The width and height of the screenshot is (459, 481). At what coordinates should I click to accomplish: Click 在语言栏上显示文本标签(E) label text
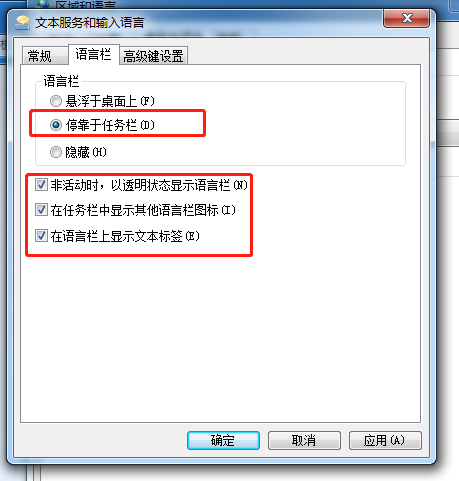pyautogui.click(x=125, y=236)
